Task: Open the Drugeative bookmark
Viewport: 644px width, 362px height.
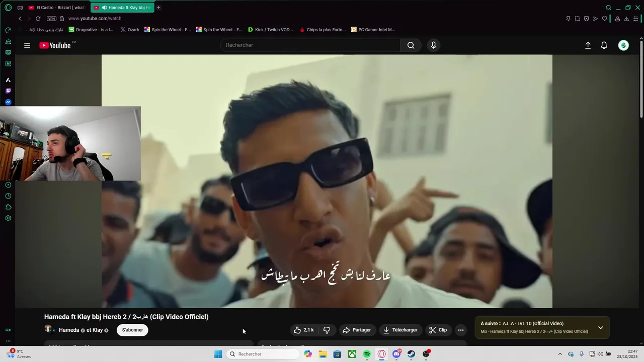Action: (x=91, y=30)
